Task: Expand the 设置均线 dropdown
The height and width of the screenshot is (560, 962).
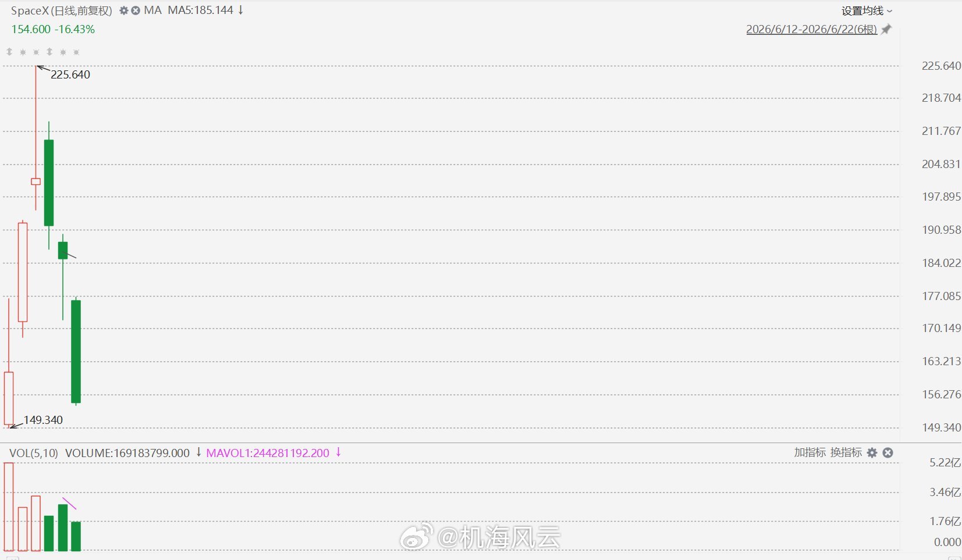Action: 867,10
